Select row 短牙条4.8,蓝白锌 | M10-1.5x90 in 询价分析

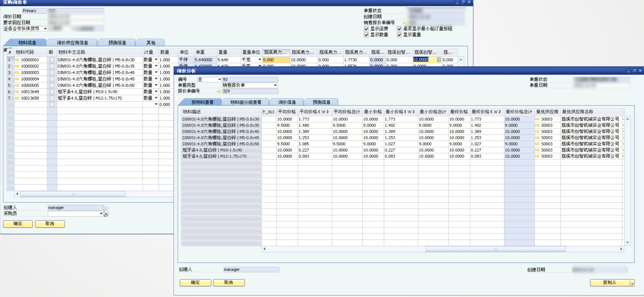point(221,150)
